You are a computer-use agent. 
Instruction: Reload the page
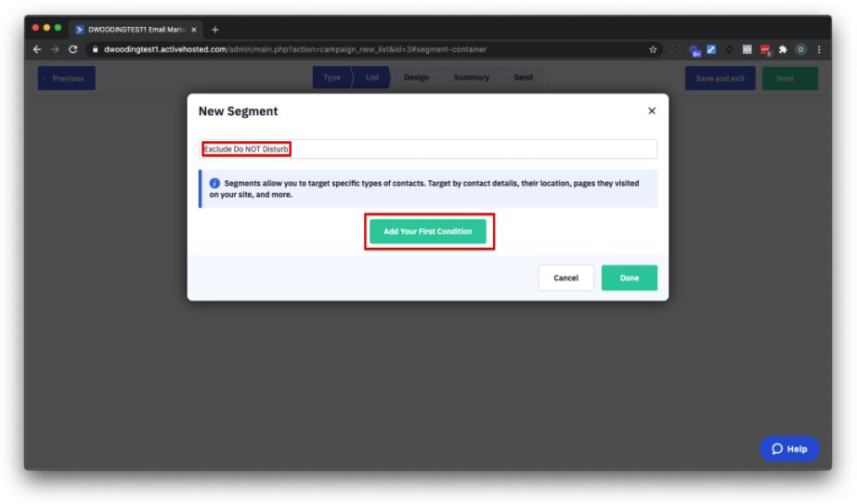pyautogui.click(x=72, y=49)
